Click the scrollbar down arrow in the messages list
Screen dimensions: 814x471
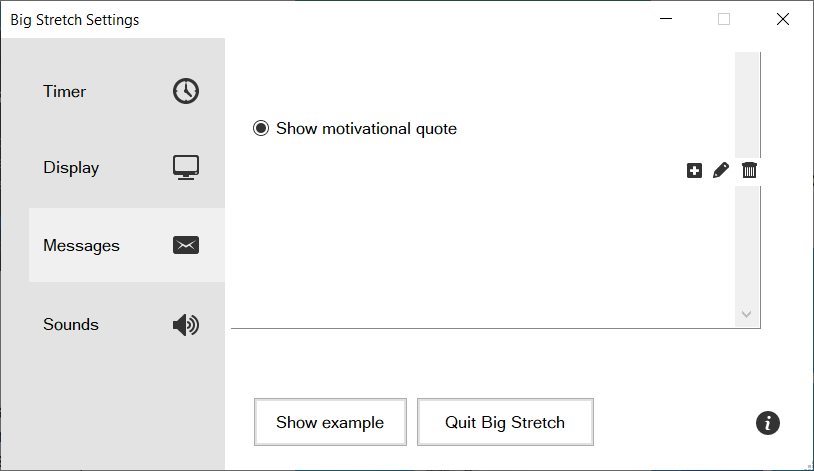click(x=747, y=314)
